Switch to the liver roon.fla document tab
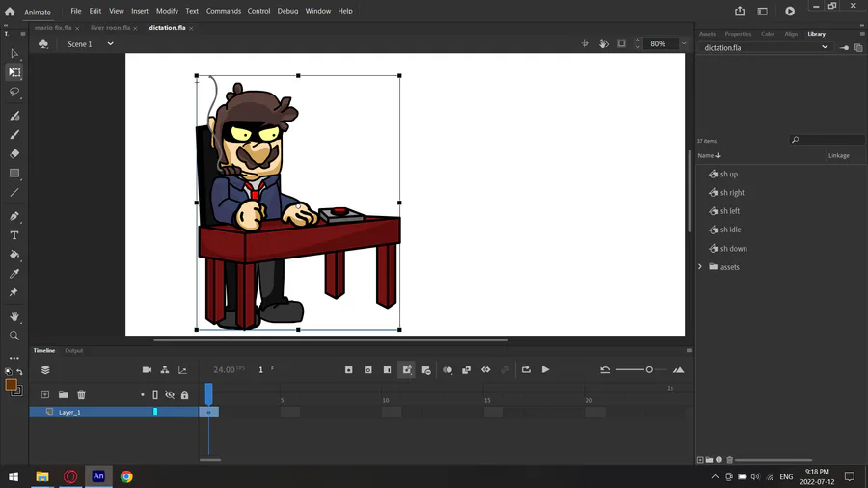Image resolution: width=868 pixels, height=488 pixels. pyautogui.click(x=110, y=28)
